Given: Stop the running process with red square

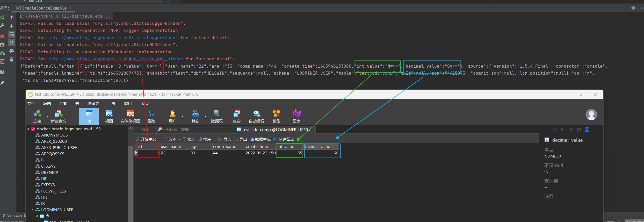Looking at the screenshot, I should point(2,36).
